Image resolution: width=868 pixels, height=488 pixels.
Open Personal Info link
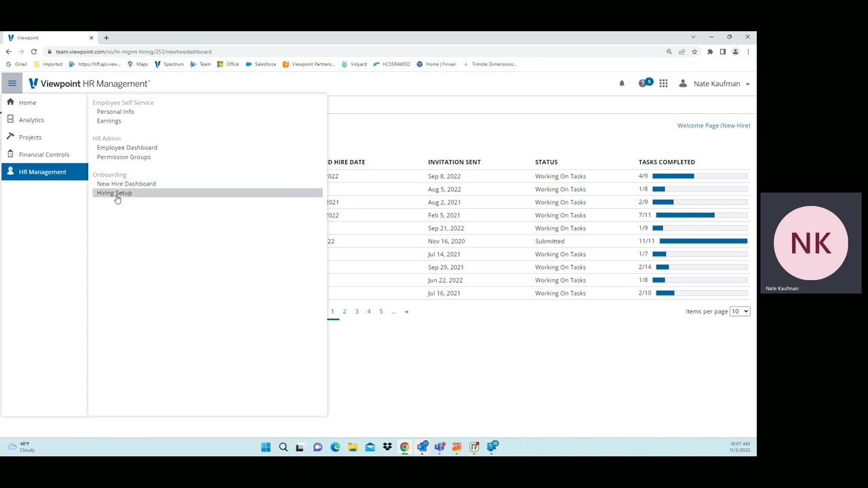115,112
